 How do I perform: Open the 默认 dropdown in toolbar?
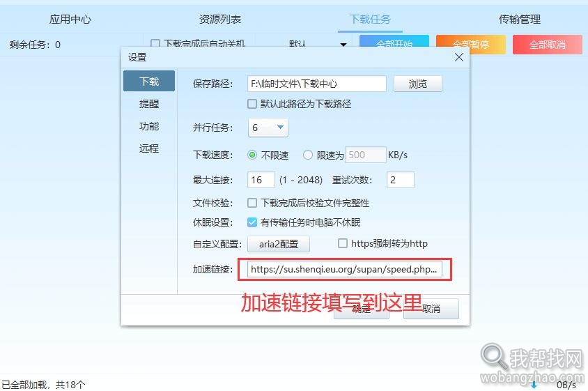pos(317,44)
